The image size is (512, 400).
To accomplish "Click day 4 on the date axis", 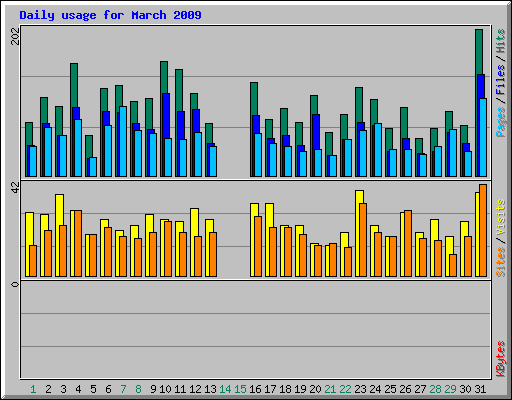I will (x=78, y=389).
